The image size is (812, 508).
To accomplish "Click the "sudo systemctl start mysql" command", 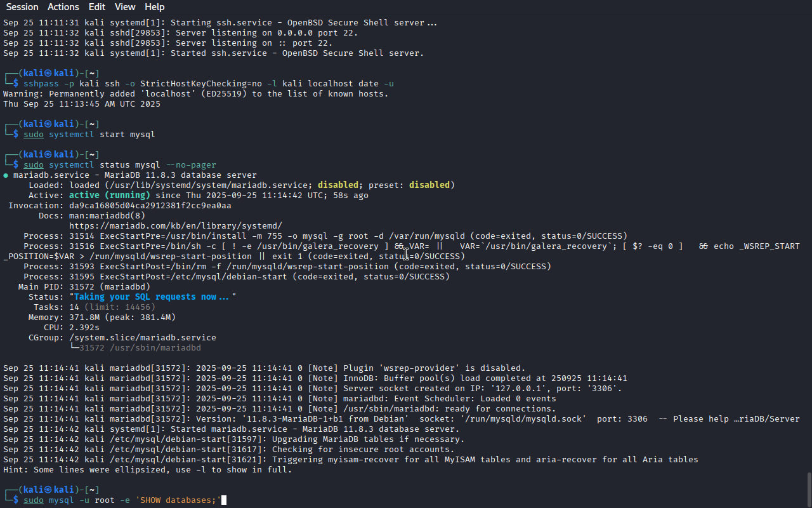I will click(89, 135).
